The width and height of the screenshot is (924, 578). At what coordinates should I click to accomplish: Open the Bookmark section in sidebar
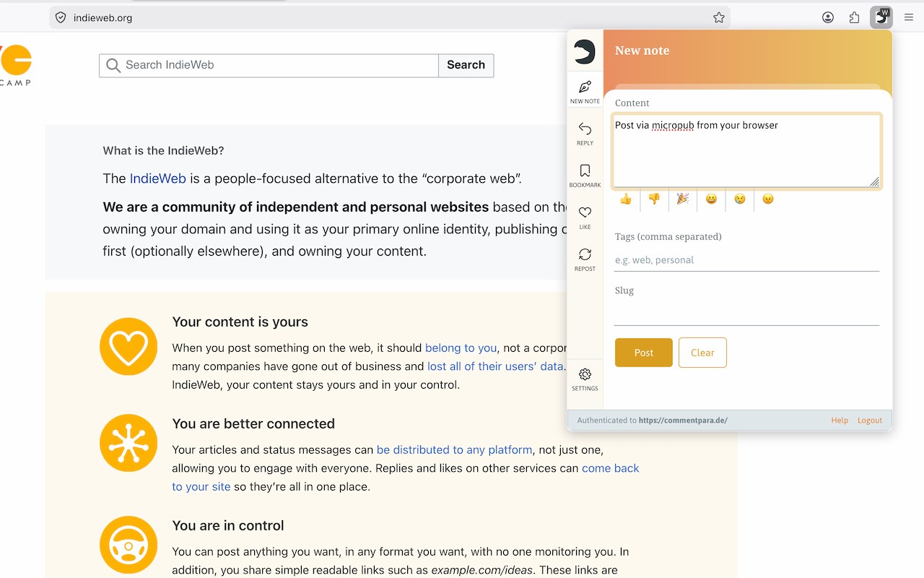click(585, 176)
